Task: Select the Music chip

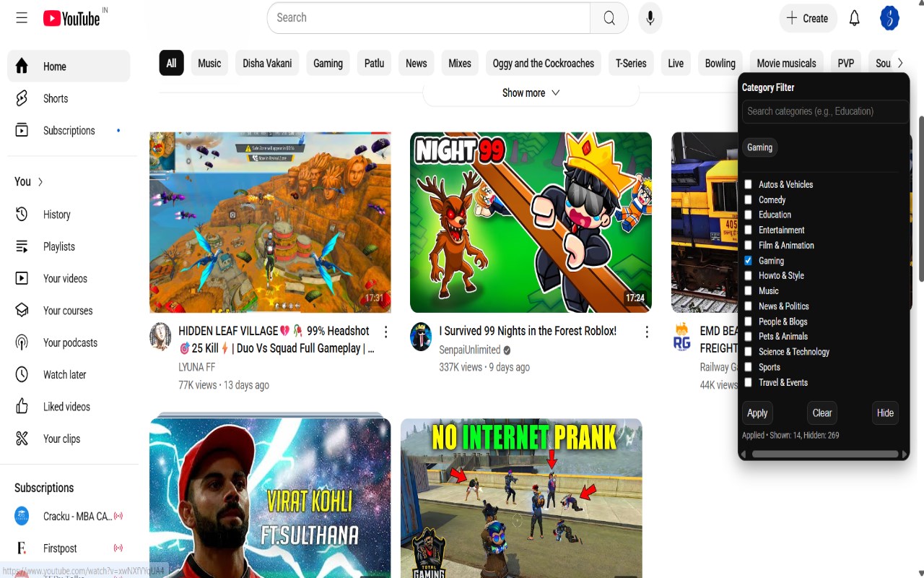Action: (x=209, y=64)
